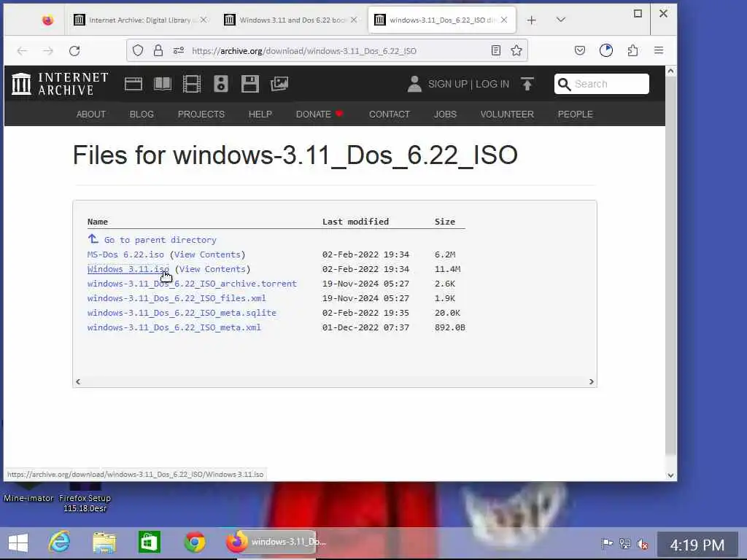747x560 pixels.
Task: Open the _archive.torrent file link
Action: tap(192, 284)
